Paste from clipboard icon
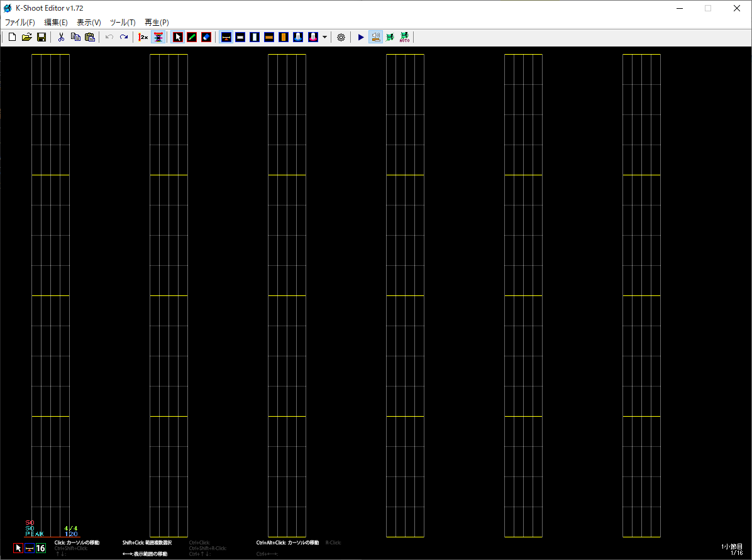This screenshot has width=752, height=560. 90,37
